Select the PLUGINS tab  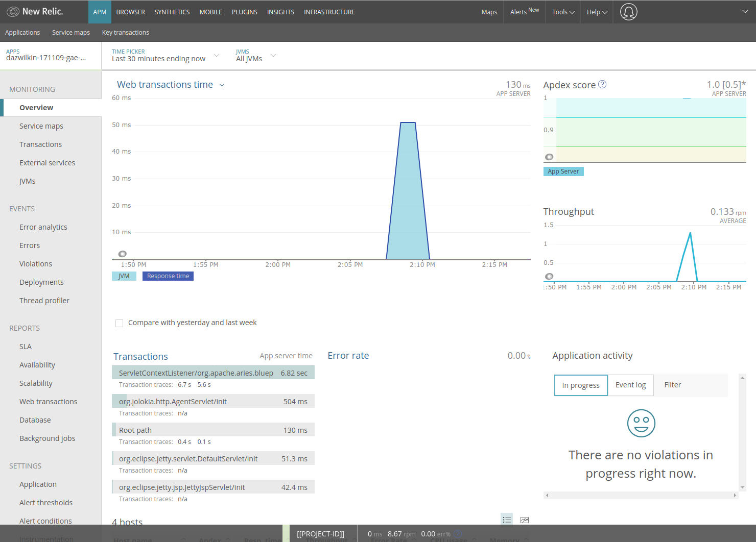coord(245,12)
